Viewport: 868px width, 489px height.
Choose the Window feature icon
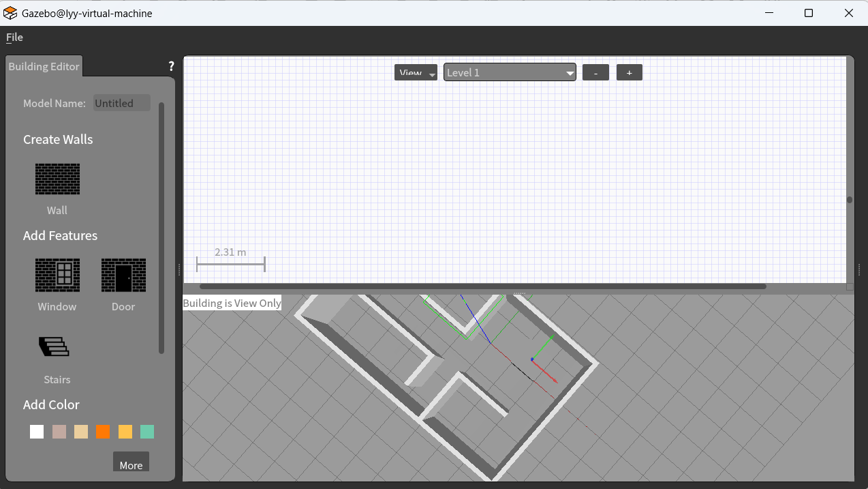pos(57,275)
